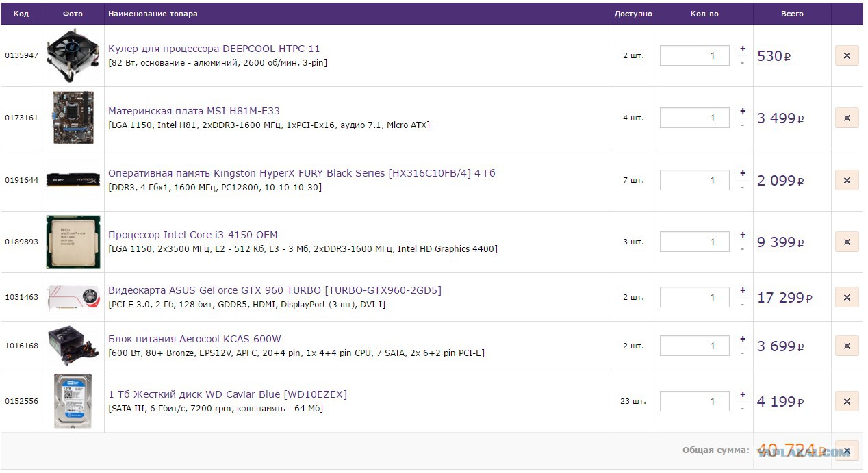Increase WD Caviar Blue quantity

[743, 394]
